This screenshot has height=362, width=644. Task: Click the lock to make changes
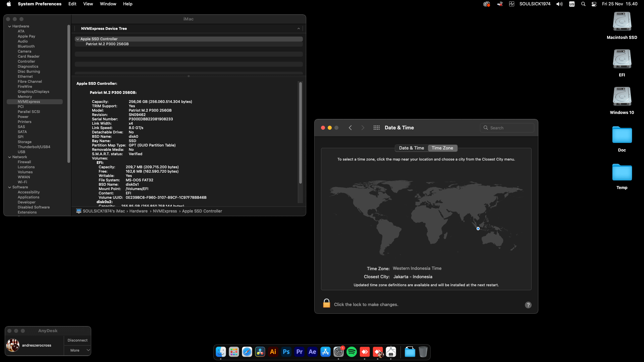click(x=326, y=303)
